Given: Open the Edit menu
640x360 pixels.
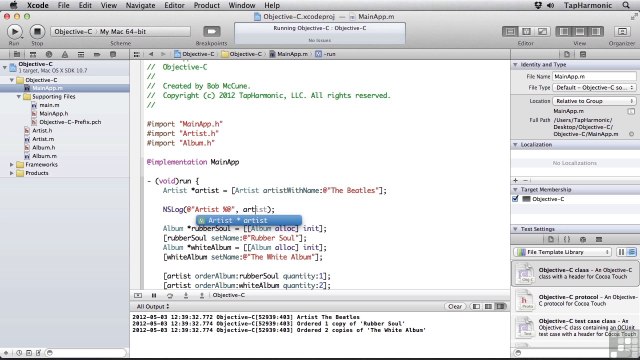Looking at the screenshot, I should point(85,5).
